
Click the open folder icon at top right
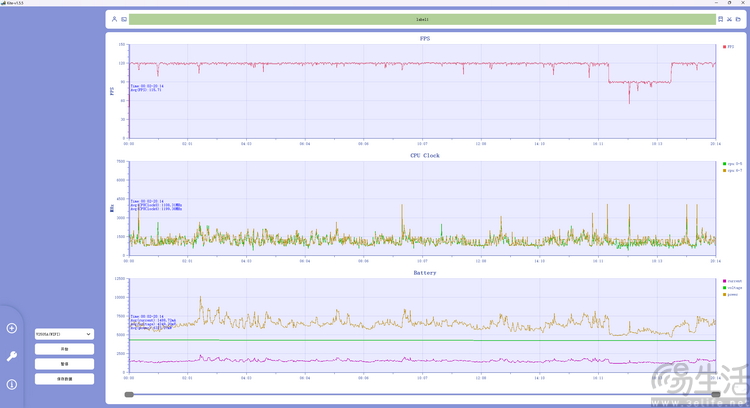(x=741, y=19)
